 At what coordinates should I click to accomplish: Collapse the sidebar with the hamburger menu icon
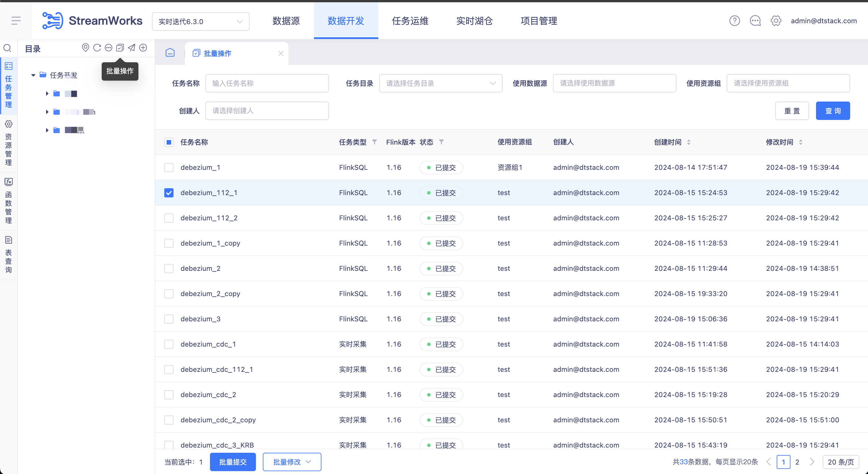16,21
